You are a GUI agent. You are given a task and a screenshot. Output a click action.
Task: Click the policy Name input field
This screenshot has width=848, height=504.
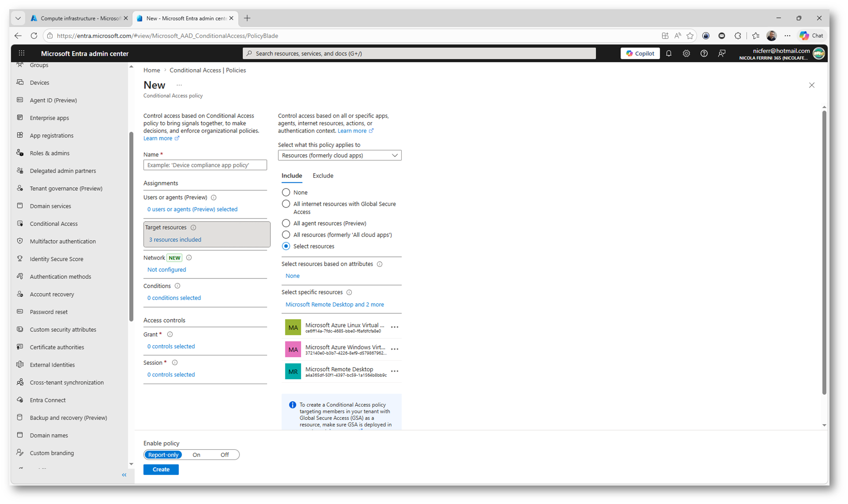pos(205,165)
